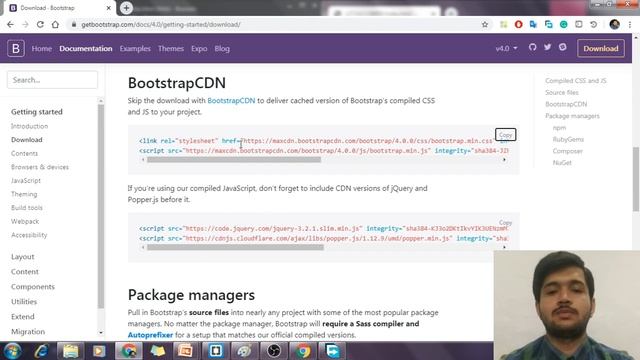Open Introduction in sidebar
Viewport: 640px width, 360px height.
point(29,126)
